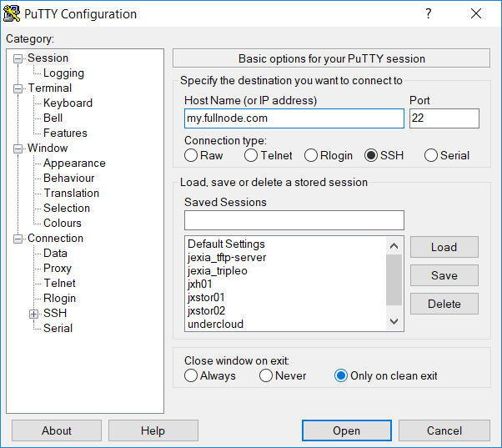Click the Delete session button
This screenshot has height=448, width=502.
[x=444, y=304]
